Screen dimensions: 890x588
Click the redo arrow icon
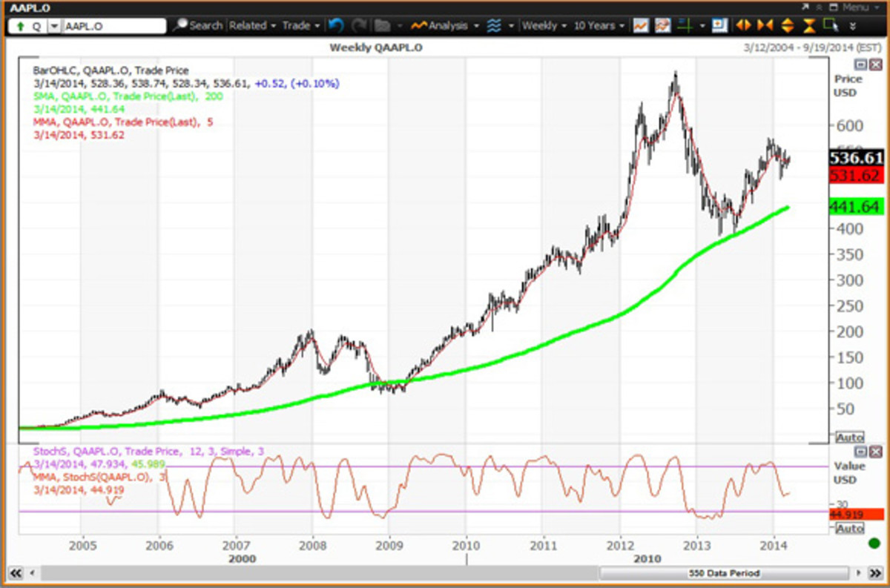point(358,26)
